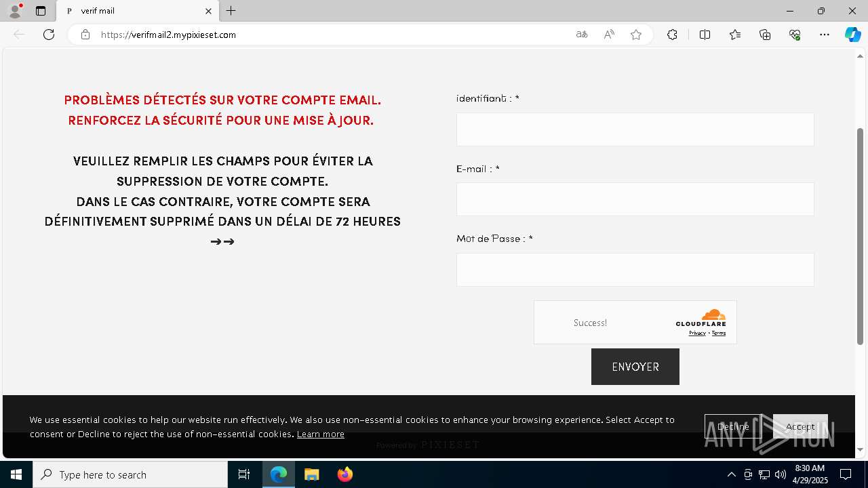Open the taskbar clock and date
Viewport: 868px width, 488px height.
point(810,474)
